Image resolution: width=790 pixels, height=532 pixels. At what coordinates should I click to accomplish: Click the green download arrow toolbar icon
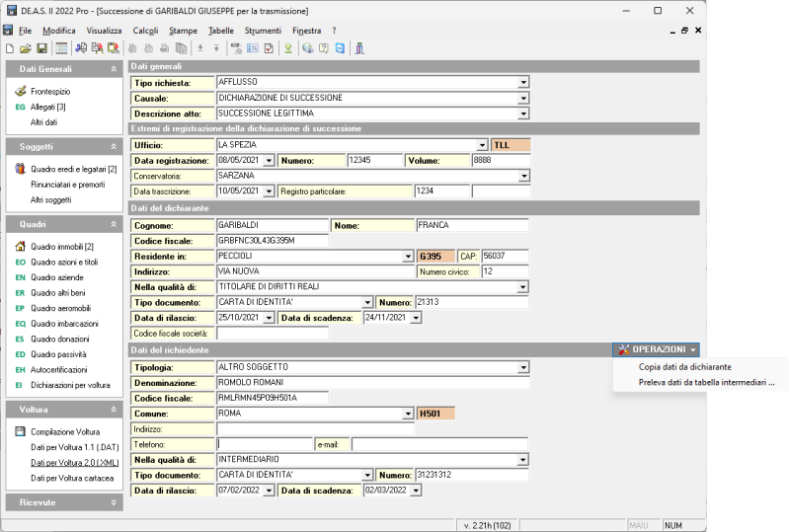tap(287, 47)
